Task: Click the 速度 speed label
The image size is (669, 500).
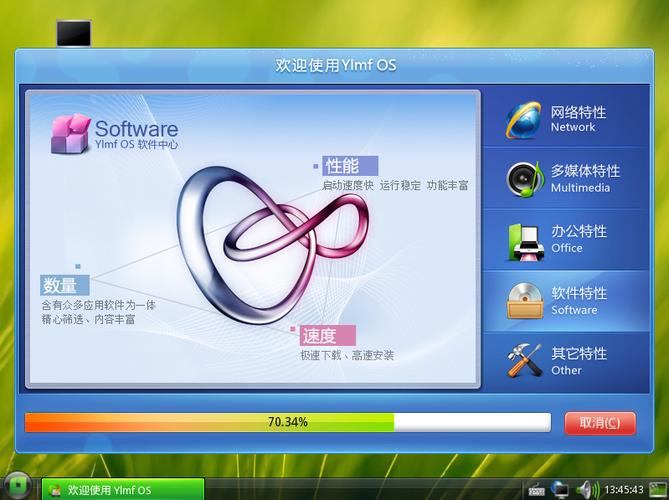Action: coord(327,335)
